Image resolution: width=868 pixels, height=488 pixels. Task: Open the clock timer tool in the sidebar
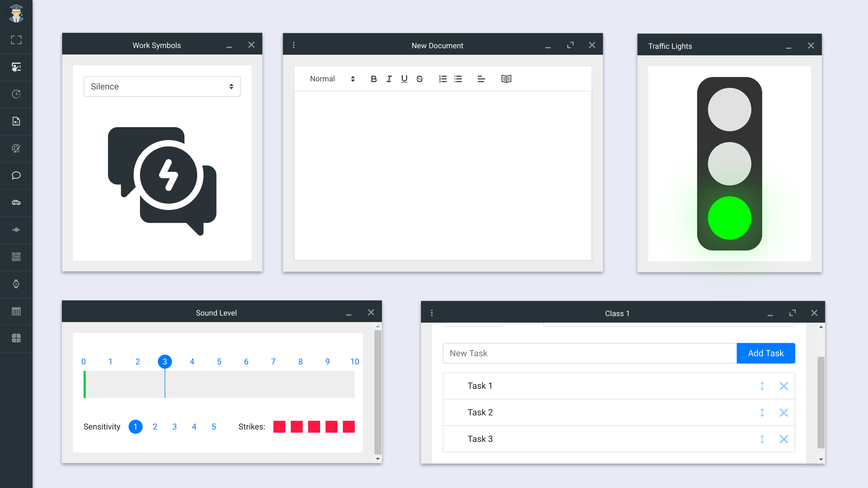point(16,94)
